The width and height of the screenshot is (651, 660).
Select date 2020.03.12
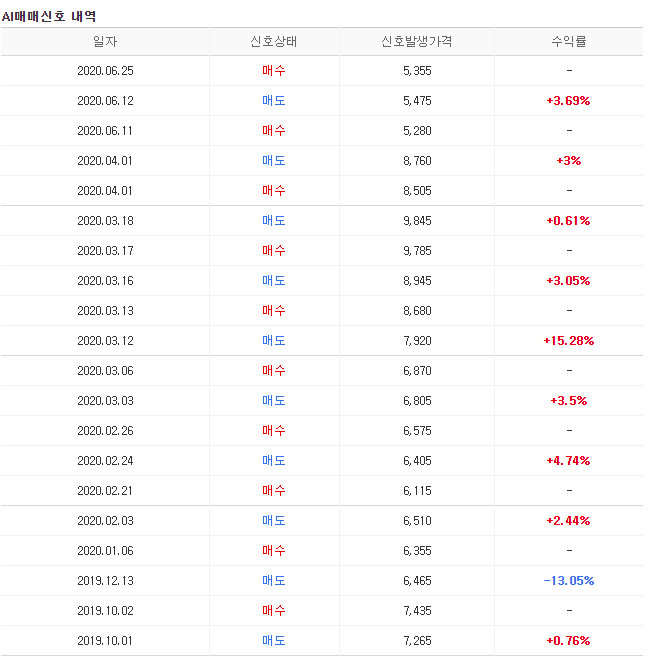coord(105,341)
